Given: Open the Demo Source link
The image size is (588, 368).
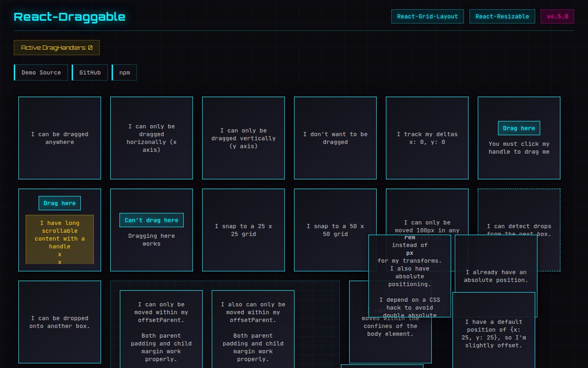Looking at the screenshot, I should pyautogui.click(x=41, y=73).
